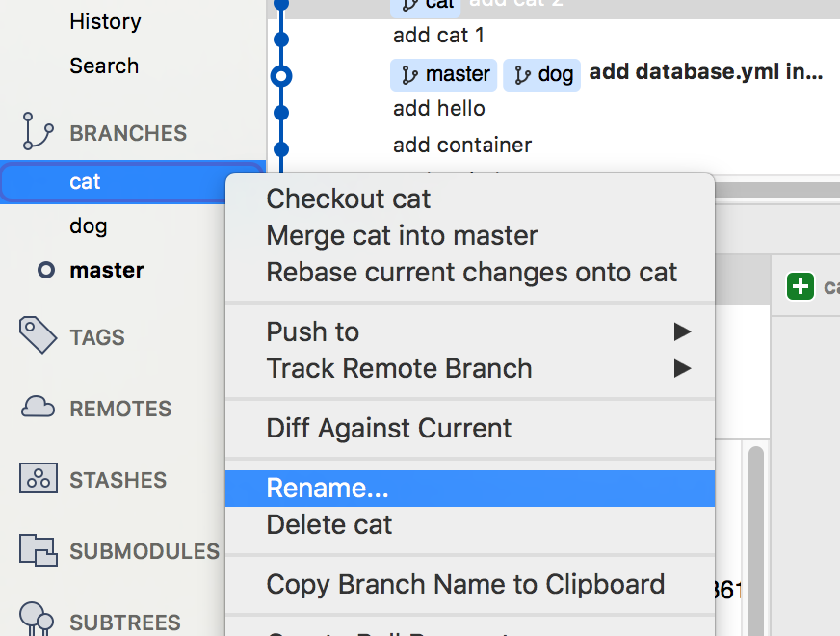Click the Subtrees section icon
Image resolution: width=840 pixels, height=636 pixels.
click(x=38, y=620)
